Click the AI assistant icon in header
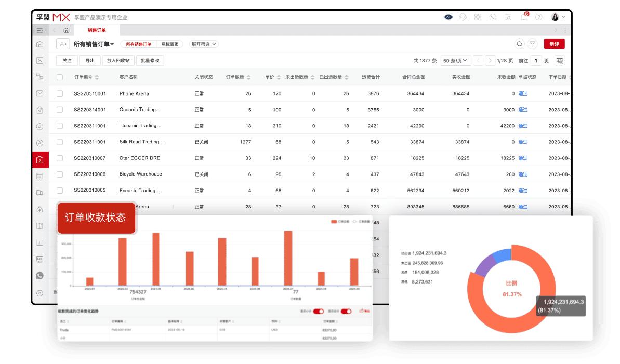620x364 pixels. pos(448,17)
